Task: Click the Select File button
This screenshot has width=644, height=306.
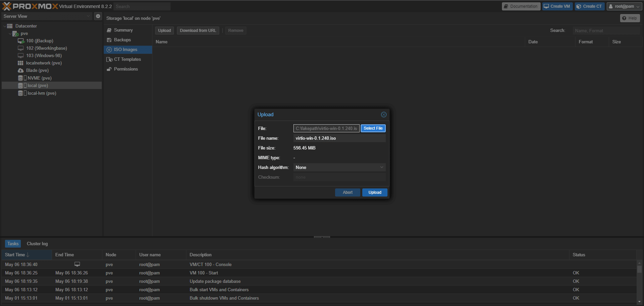Action: click(x=373, y=128)
